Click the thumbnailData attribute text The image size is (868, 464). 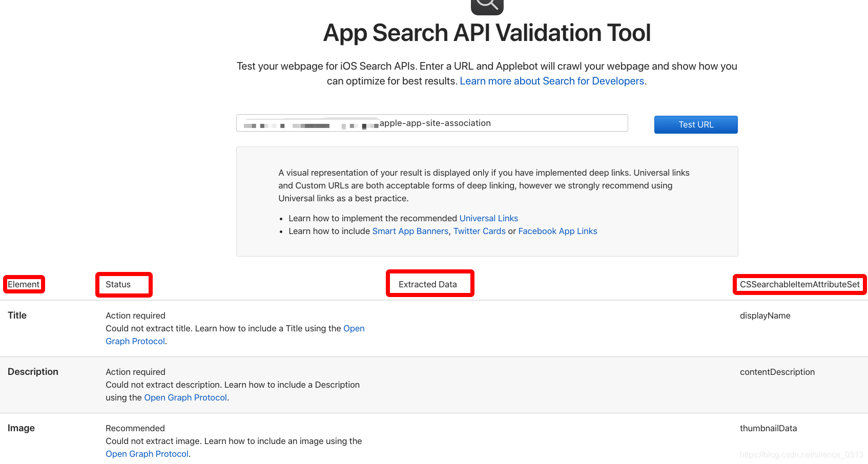point(769,428)
